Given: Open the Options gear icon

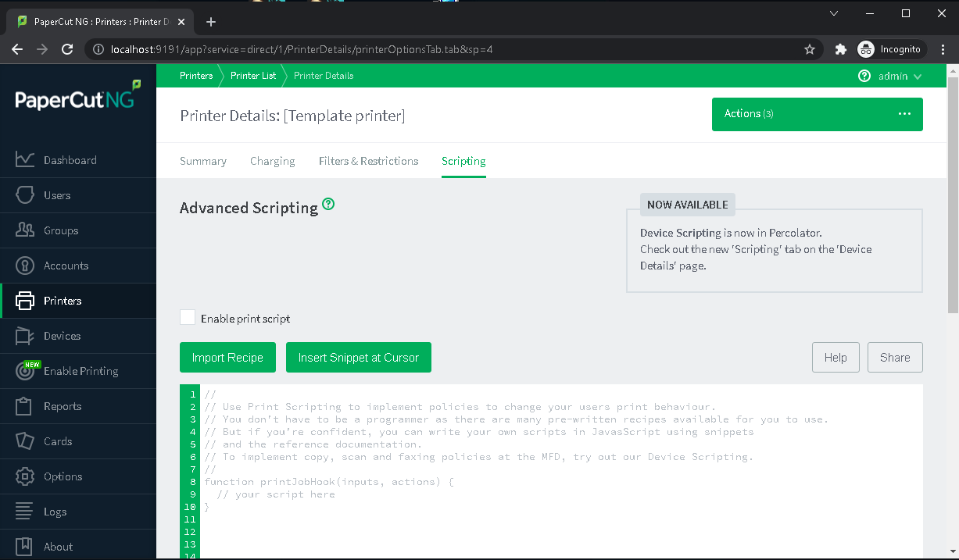Looking at the screenshot, I should [25, 476].
